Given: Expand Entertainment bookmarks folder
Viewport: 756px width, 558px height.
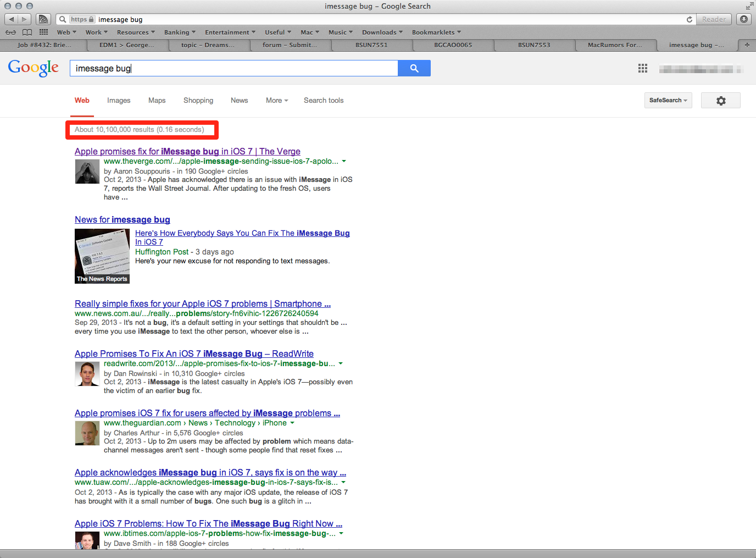Looking at the screenshot, I should [x=230, y=32].
